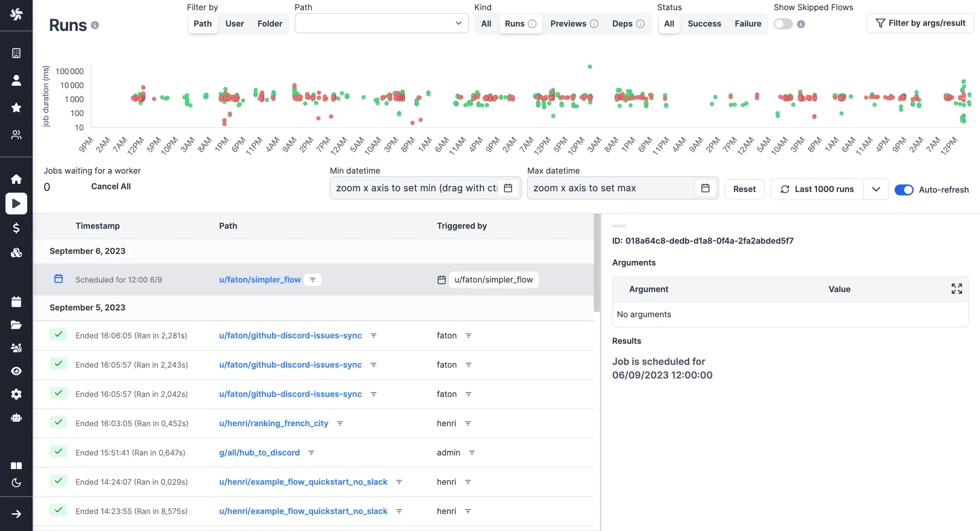
Task: Open the Home page sidebar icon
Action: 16,179
